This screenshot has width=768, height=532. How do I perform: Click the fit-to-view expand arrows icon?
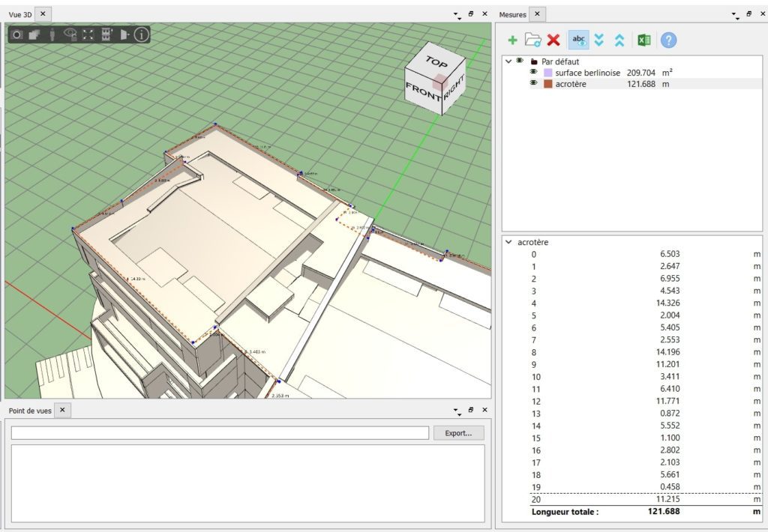88,34
